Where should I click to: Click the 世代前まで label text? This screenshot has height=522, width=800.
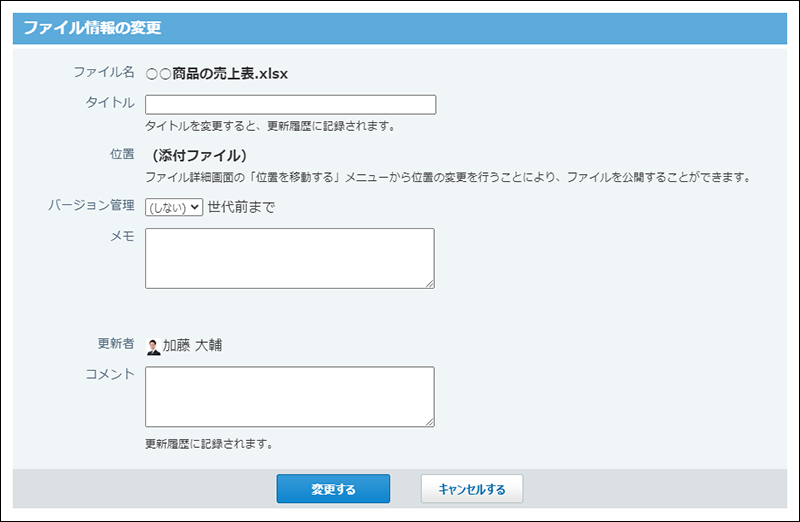241,207
